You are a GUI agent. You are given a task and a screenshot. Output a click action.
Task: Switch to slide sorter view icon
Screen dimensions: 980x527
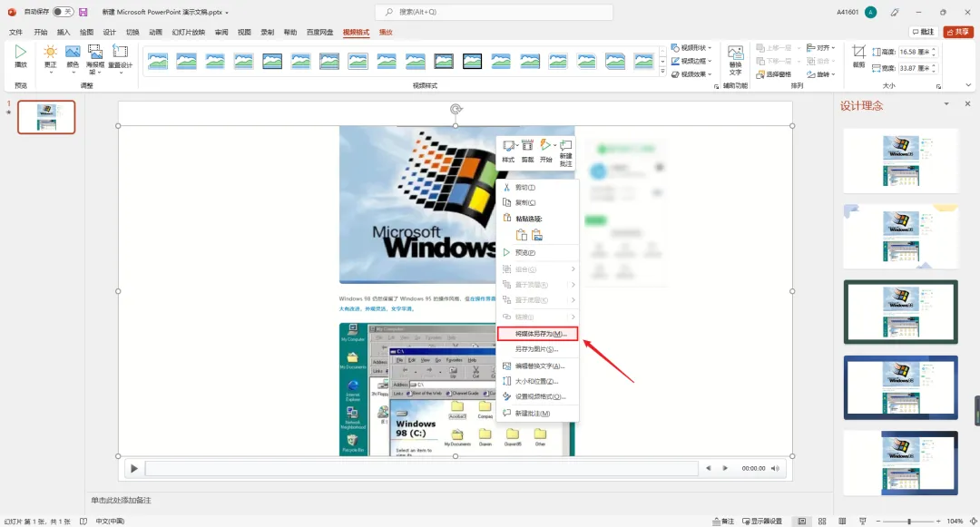[x=822, y=521]
